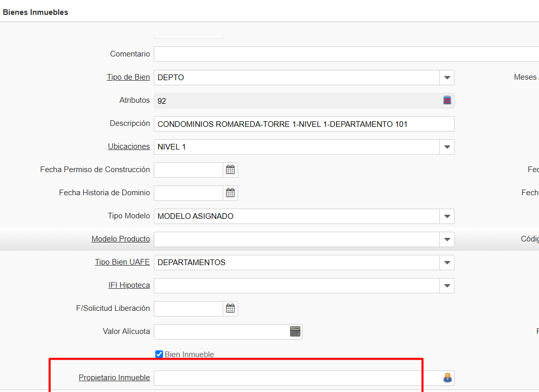Screen dimensions: 539x392
Task: Open the IFI Hipoteca label link
Action: 129,285
